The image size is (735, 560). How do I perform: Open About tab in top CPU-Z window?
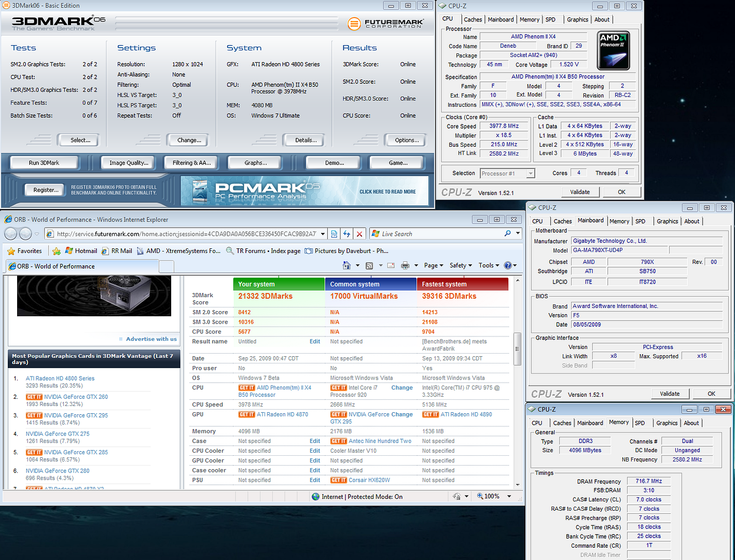602,20
